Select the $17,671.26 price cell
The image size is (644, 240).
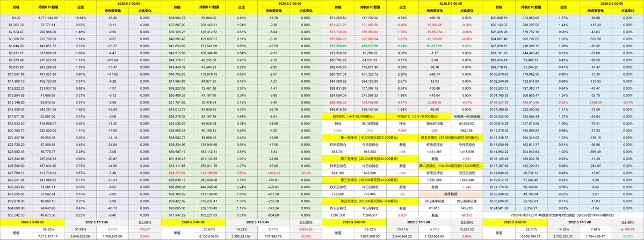[x=16, y=116]
